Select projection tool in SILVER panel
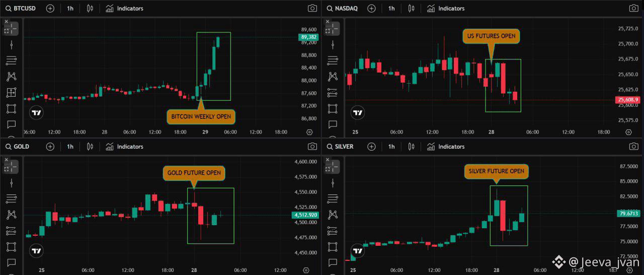The width and height of the screenshot is (644, 275). click(x=332, y=231)
